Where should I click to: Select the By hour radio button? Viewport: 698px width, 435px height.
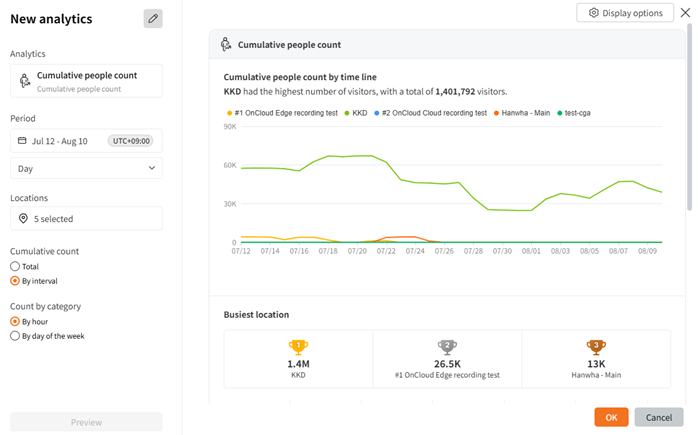point(15,322)
